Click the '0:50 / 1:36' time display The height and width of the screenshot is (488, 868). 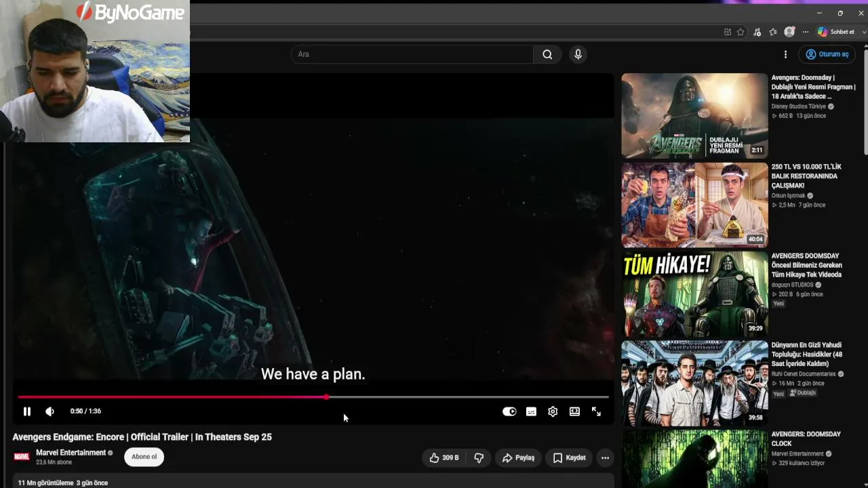click(85, 411)
